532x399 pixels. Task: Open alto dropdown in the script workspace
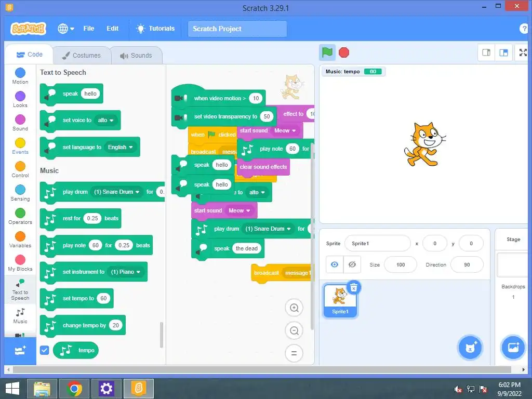tap(258, 192)
